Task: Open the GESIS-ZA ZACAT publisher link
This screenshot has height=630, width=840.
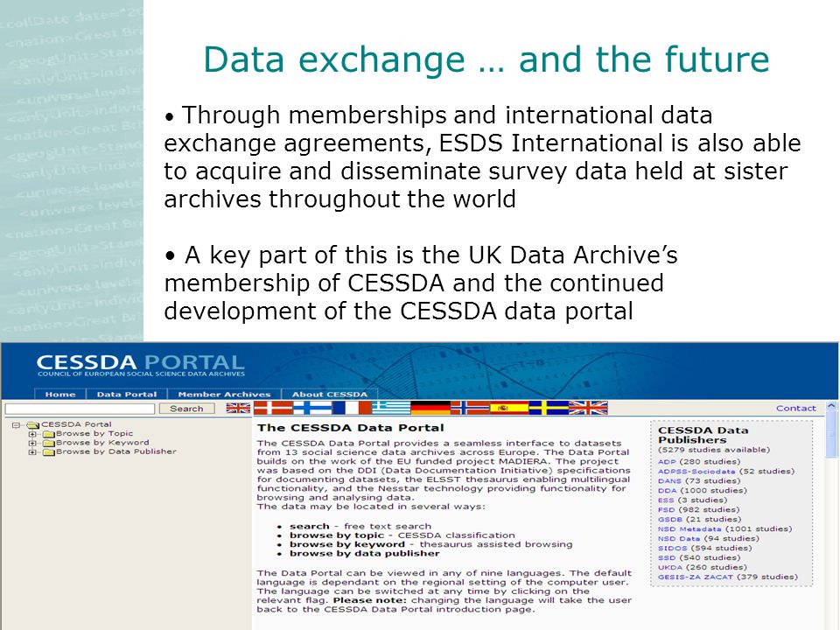Action: point(696,577)
